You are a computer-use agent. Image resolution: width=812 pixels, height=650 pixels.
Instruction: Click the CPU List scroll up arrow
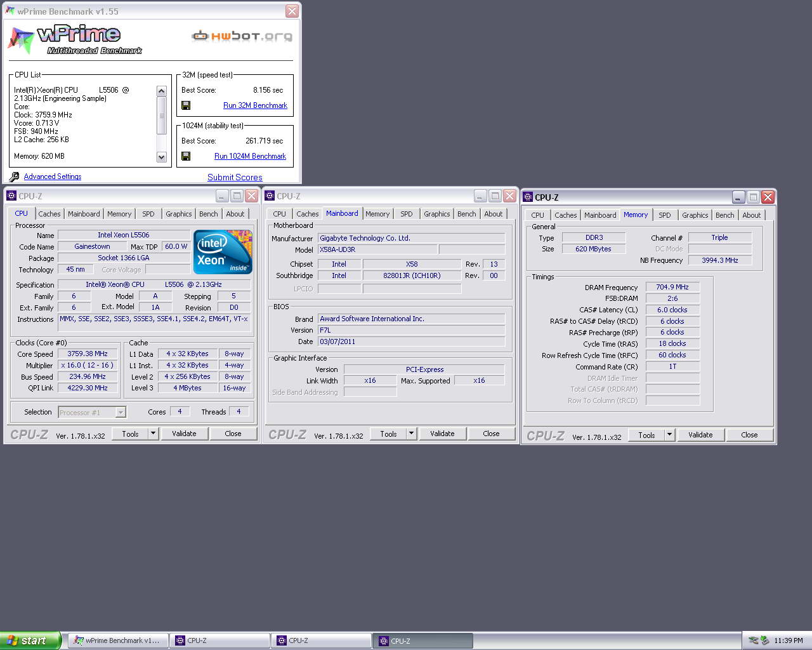coord(161,91)
